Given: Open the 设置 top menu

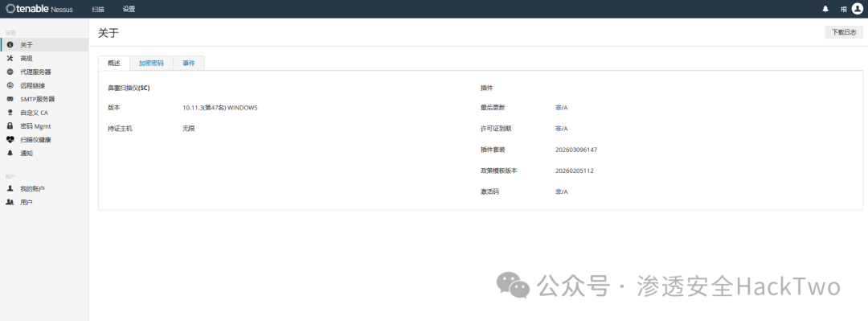Looking at the screenshot, I should point(129,9).
